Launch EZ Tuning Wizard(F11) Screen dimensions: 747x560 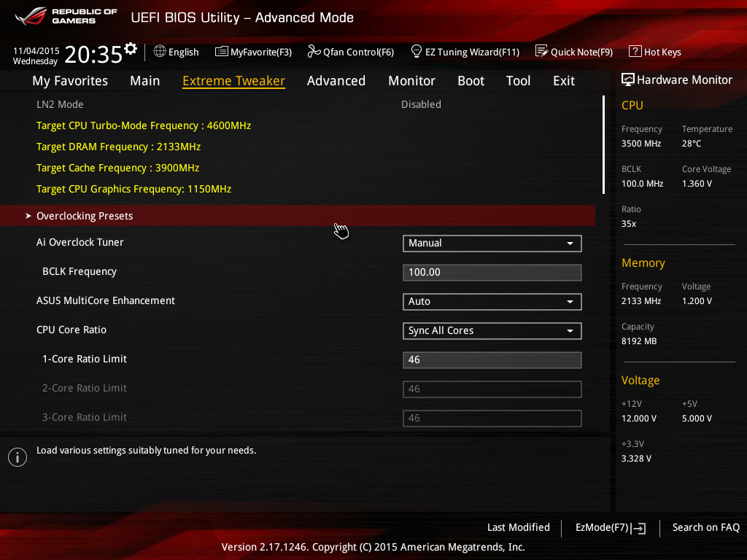[x=472, y=52]
